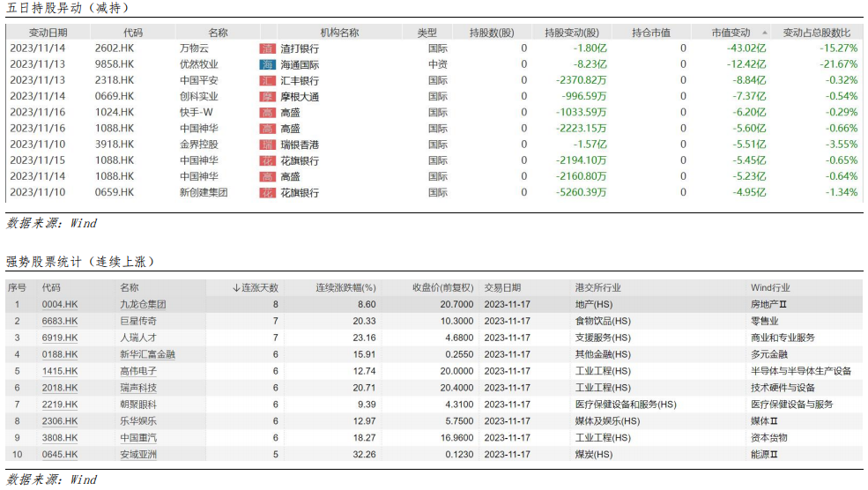Click the 高盛 badge icon in the 快手-W row
The image size is (868, 490).
267,113
